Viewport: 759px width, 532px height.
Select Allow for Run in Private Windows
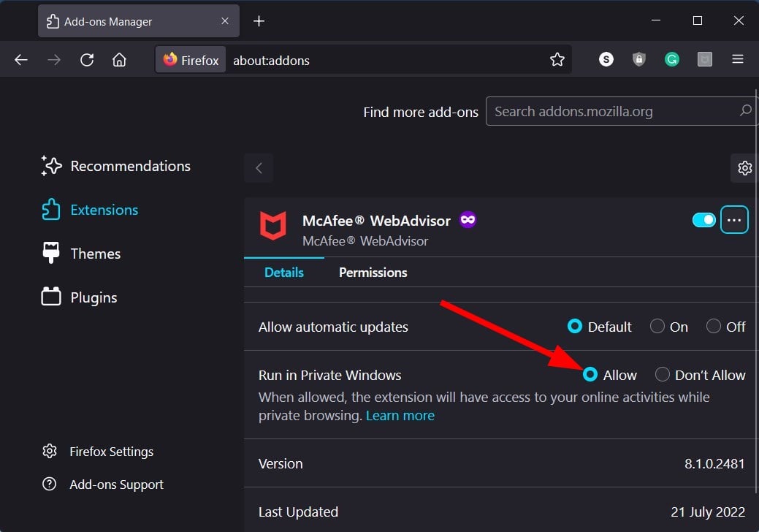tap(590, 374)
